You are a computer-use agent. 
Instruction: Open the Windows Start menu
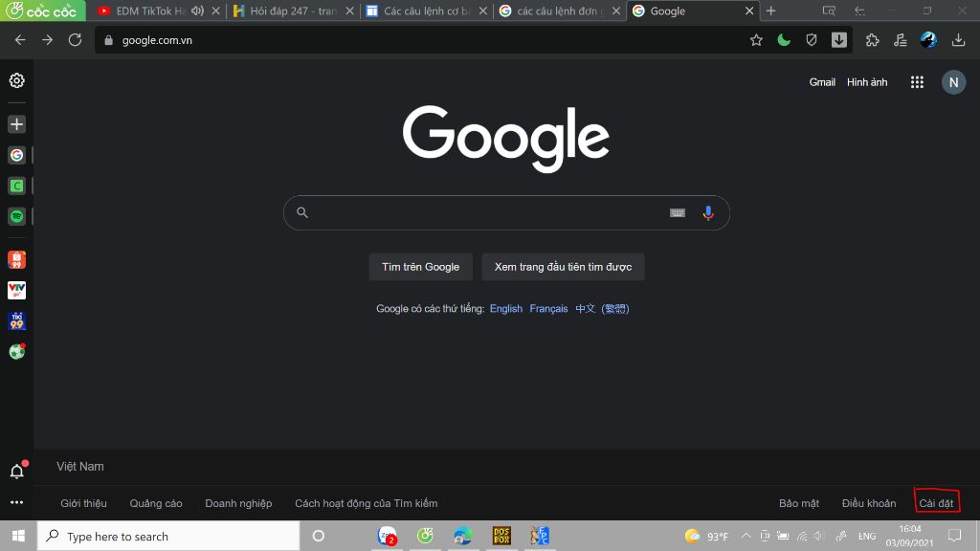pos(18,536)
